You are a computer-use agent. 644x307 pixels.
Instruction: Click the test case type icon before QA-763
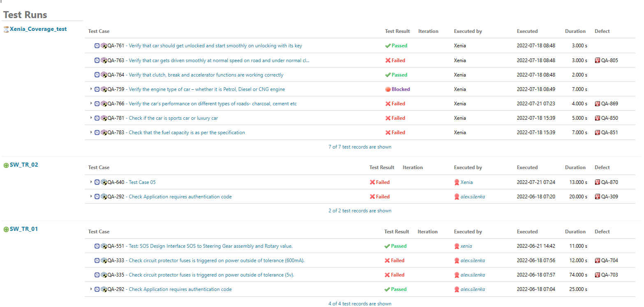click(x=104, y=60)
